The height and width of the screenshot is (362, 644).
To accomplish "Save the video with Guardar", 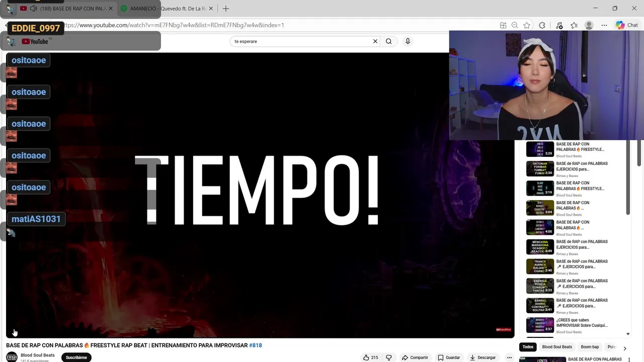I will [x=449, y=357].
